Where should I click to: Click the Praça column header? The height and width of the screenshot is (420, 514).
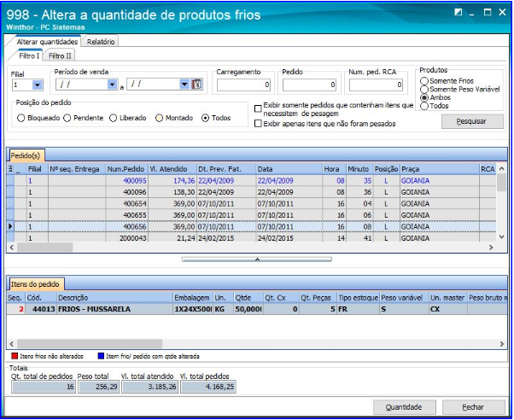pyautogui.click(x=439, y=169)
